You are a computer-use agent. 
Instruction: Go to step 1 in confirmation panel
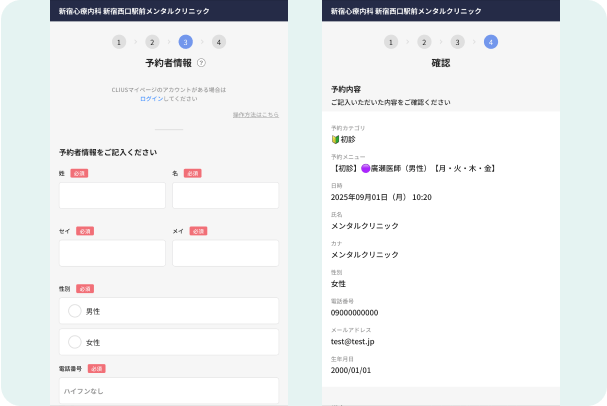391,42
